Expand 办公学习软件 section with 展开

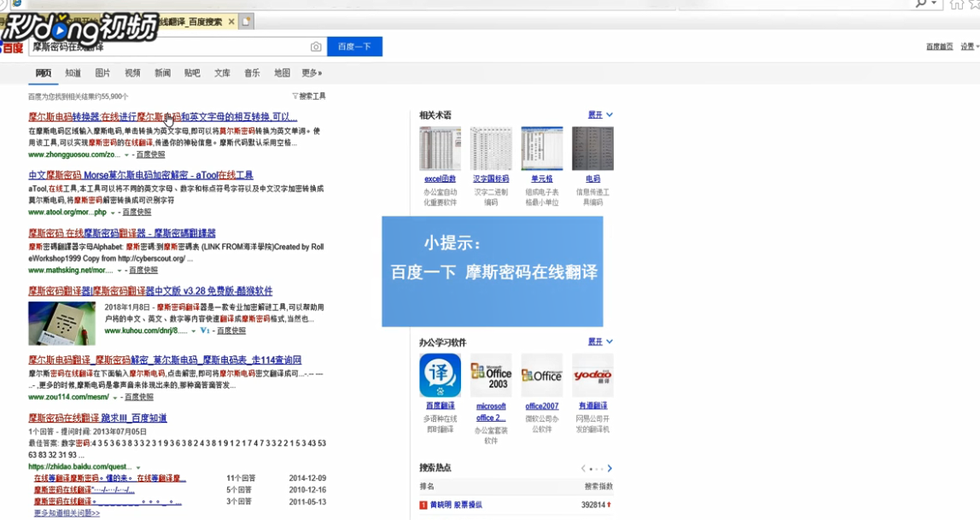click(601, 342)
